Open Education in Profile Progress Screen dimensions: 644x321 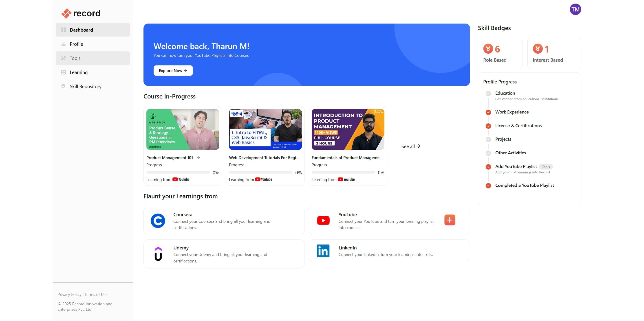505,93
